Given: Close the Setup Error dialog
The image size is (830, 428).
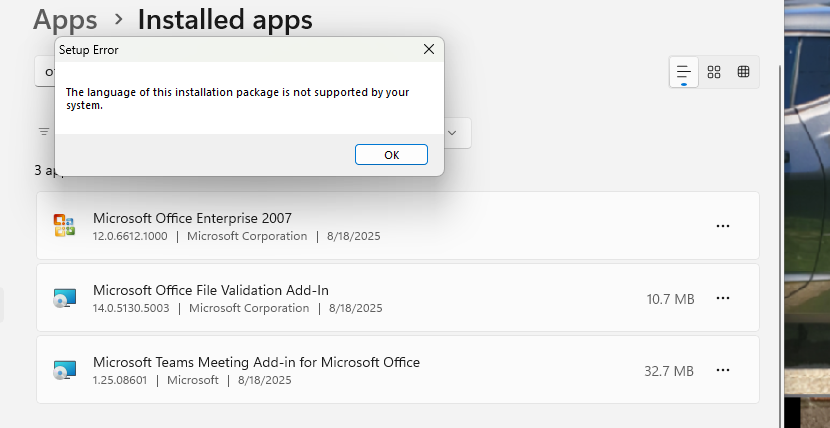Looking at the screenshot, I should (x=429, y=49).
